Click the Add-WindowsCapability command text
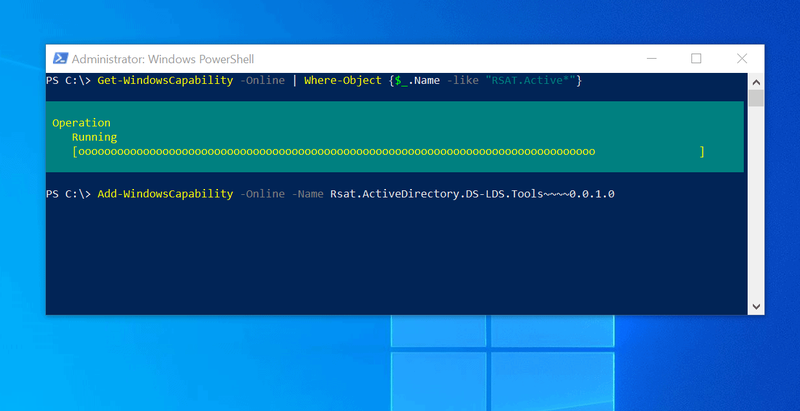The height and width of the screenshot is (411, 800). click(x=165, y=194)
